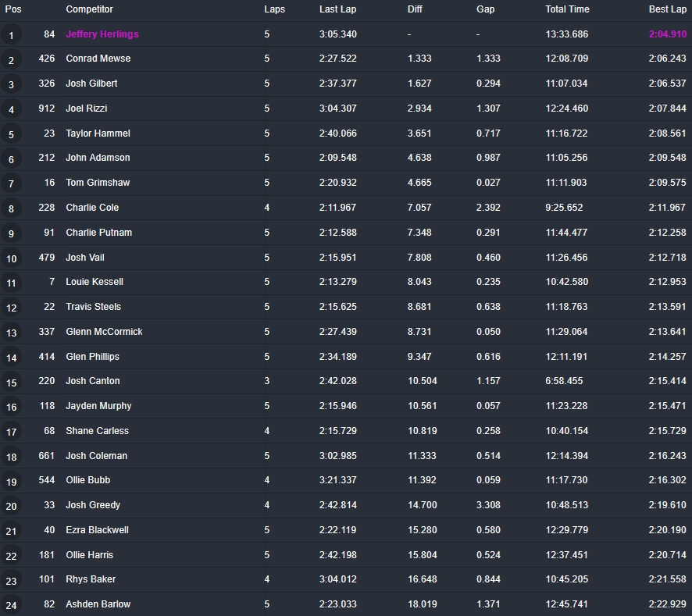Click position 1 circle badge
This screenshot has width=692, height=616.
[11, 35]
